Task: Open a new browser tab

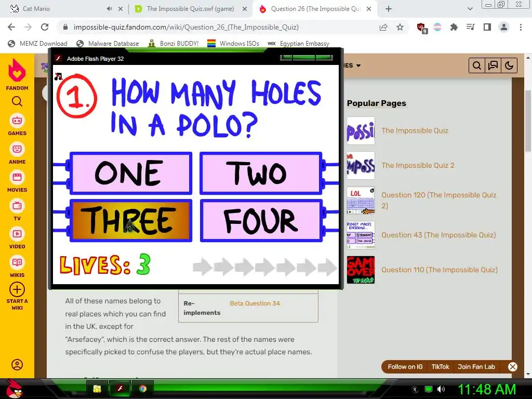Action: [x=389, y=9]
